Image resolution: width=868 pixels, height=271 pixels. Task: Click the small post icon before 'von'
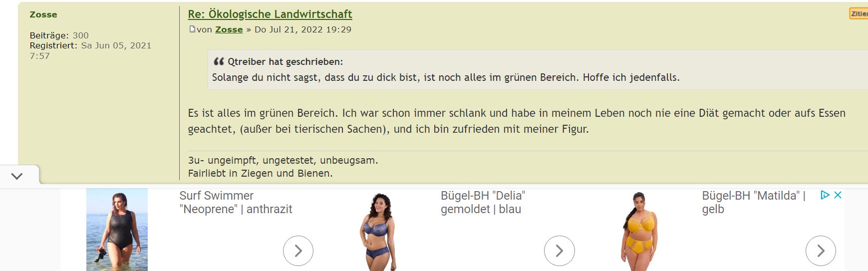pos(192,29)
